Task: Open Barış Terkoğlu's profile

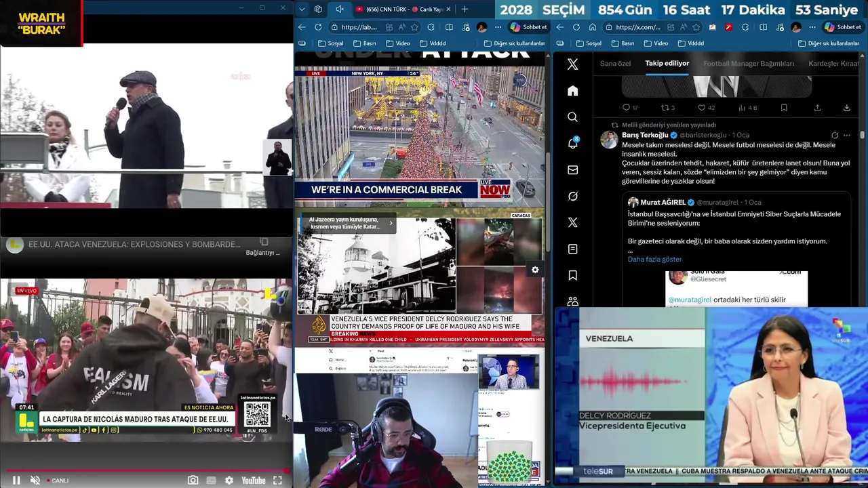Action: click(646, 135)
